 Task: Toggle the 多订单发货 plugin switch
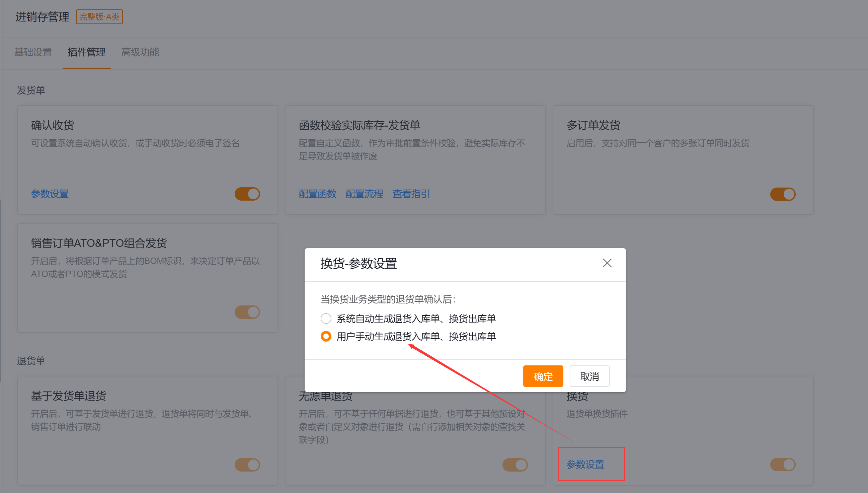(783, 194)
